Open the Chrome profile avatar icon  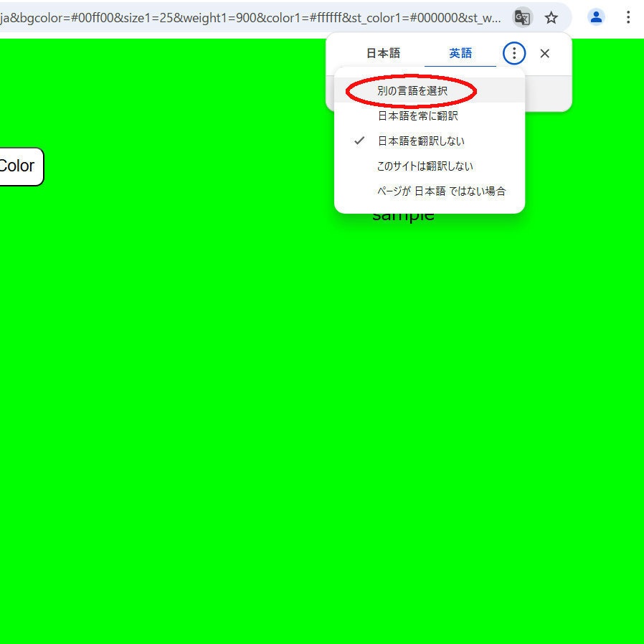[x=596, y=17]
